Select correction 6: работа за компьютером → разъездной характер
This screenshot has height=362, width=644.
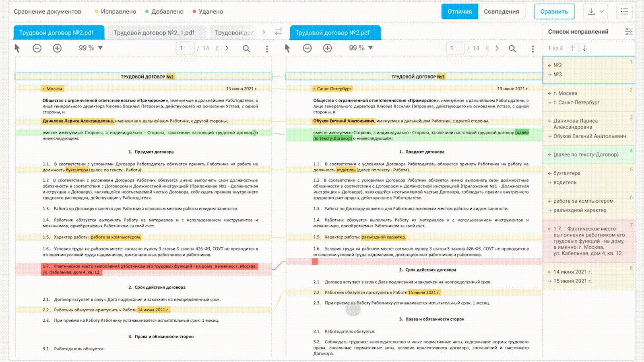(x=589, y=206)
